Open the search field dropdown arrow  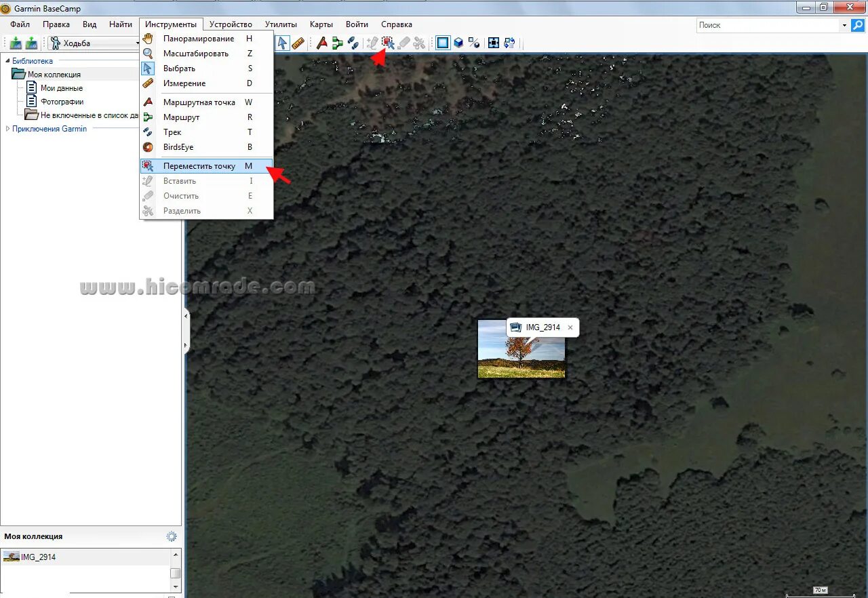(x=844, y=25)
